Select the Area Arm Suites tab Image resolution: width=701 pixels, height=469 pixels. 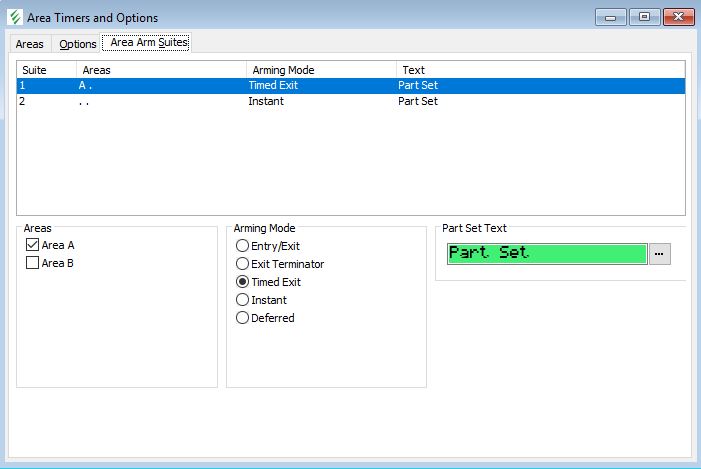148,43
